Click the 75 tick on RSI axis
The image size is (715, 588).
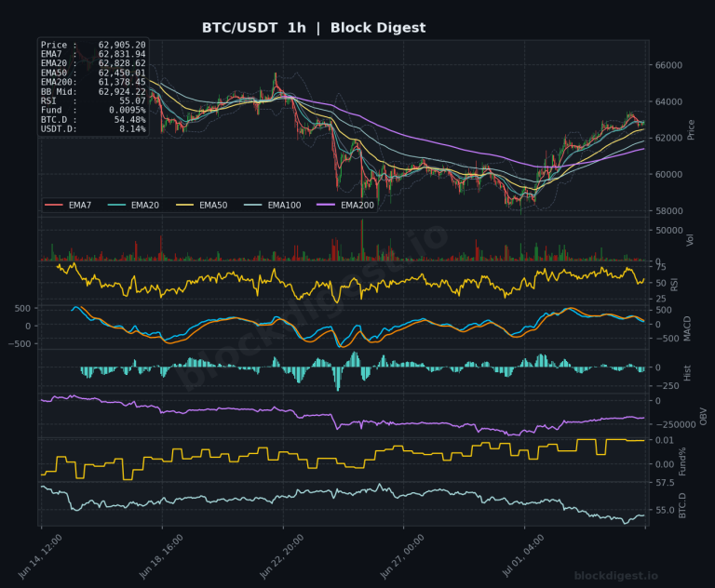[x=661, y=267]
